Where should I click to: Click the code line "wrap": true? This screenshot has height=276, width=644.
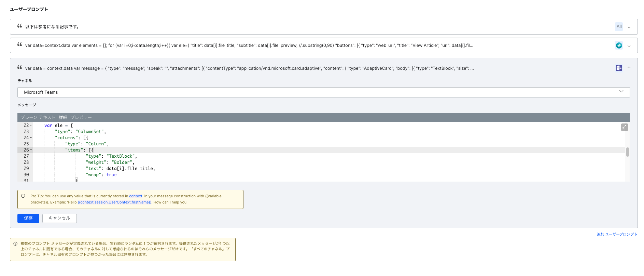101,175
